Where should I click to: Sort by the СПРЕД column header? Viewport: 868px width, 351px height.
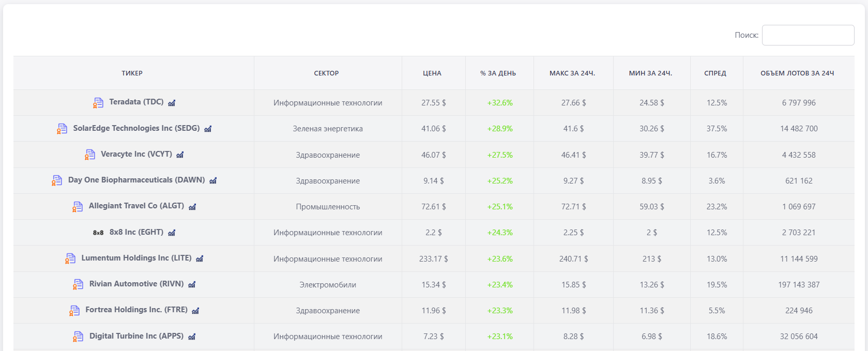pos(715,73)
